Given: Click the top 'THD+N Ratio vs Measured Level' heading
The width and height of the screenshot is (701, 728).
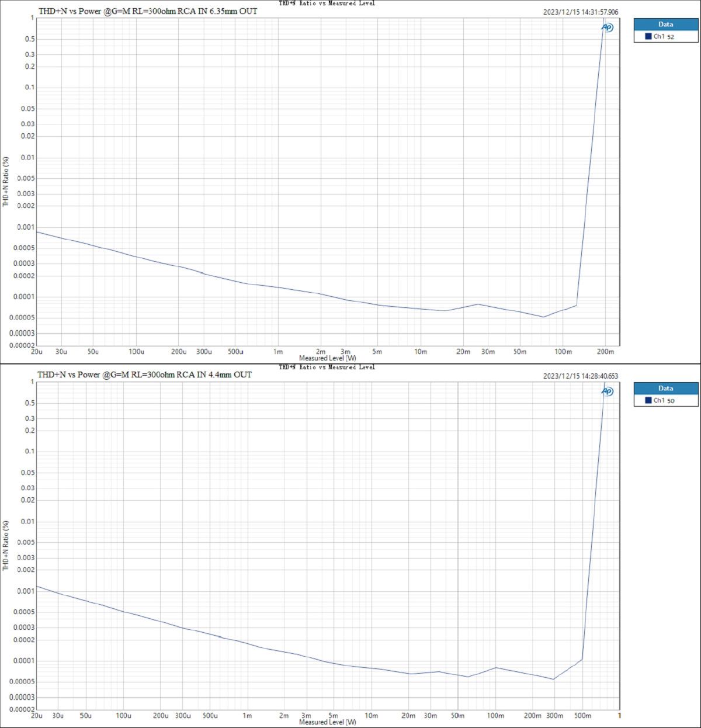Looking at the screenshot, I should point(327,4).
